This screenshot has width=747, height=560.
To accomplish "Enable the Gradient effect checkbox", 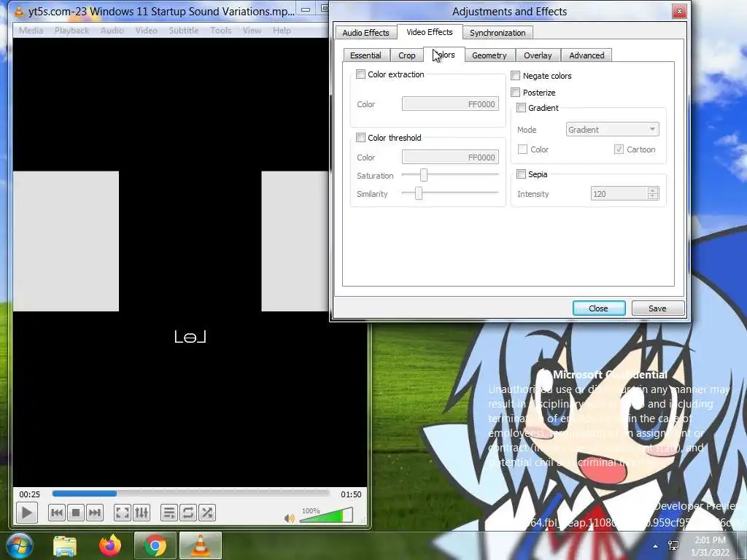I will coord(521,108).
